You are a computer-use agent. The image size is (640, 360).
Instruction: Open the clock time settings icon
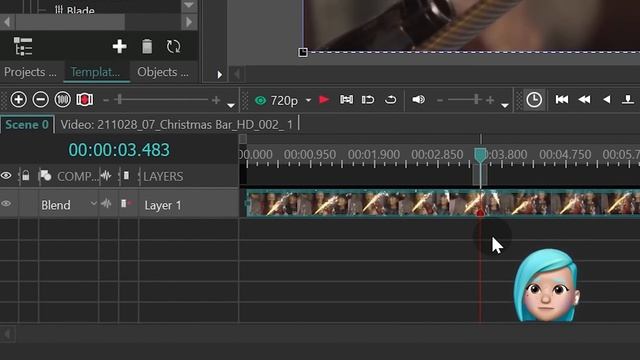tap(534, 100)
